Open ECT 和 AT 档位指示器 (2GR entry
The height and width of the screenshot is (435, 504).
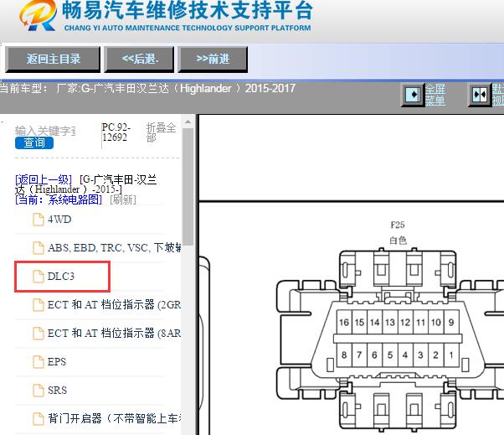click(114, 305)
